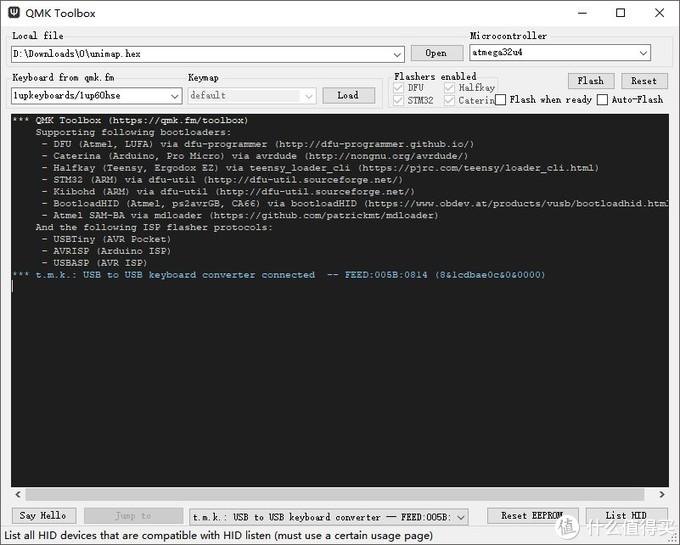Click the Reset button
Image resolution: width=680 pixels, height=545 pixels.
tap(644, 81)
